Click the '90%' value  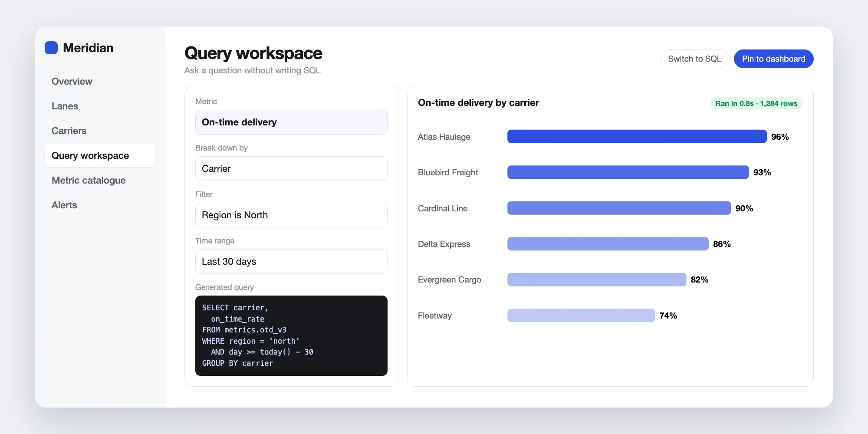tap(744, 208)
